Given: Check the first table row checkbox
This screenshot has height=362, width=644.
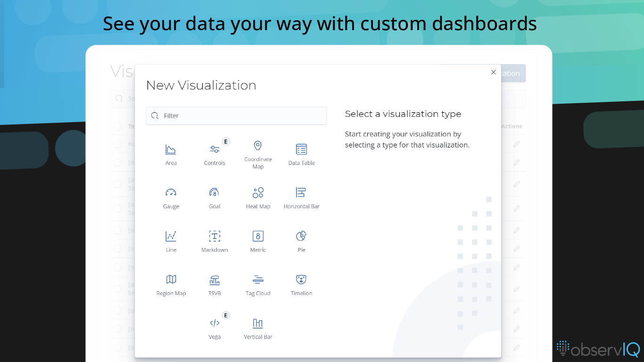Looking at the screenshot, I should [117, 144].
